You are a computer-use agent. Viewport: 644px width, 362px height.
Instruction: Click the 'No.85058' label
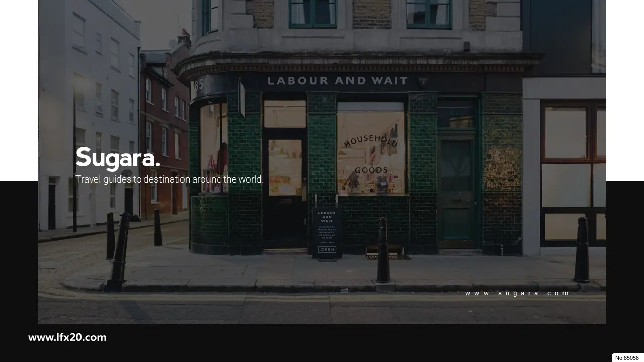[627, 358]
